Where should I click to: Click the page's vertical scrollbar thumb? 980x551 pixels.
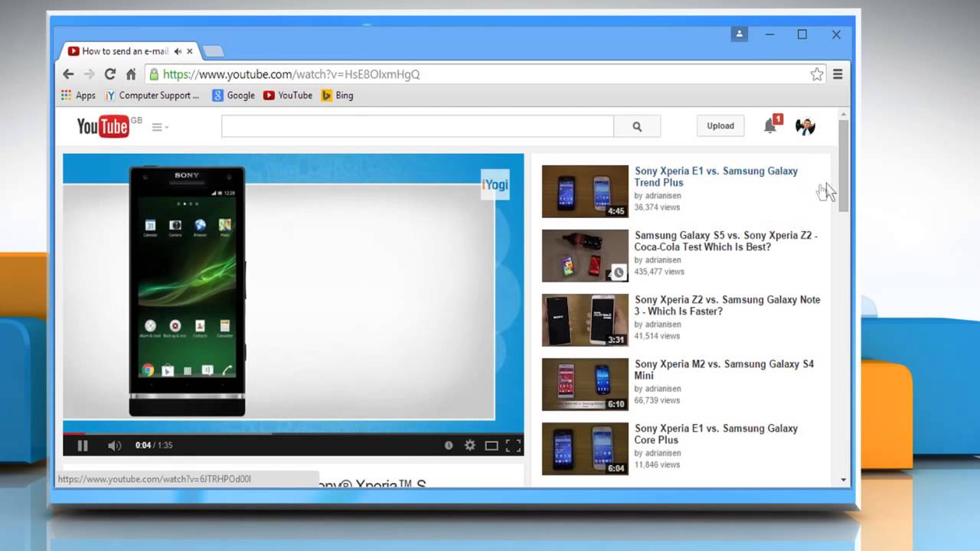click(x=844, y=165)
